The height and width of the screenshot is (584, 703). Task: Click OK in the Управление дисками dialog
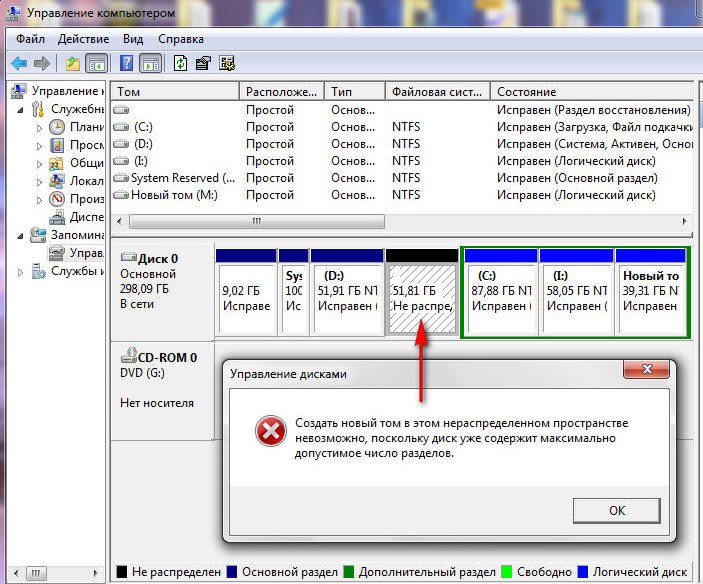click(616, 510)
